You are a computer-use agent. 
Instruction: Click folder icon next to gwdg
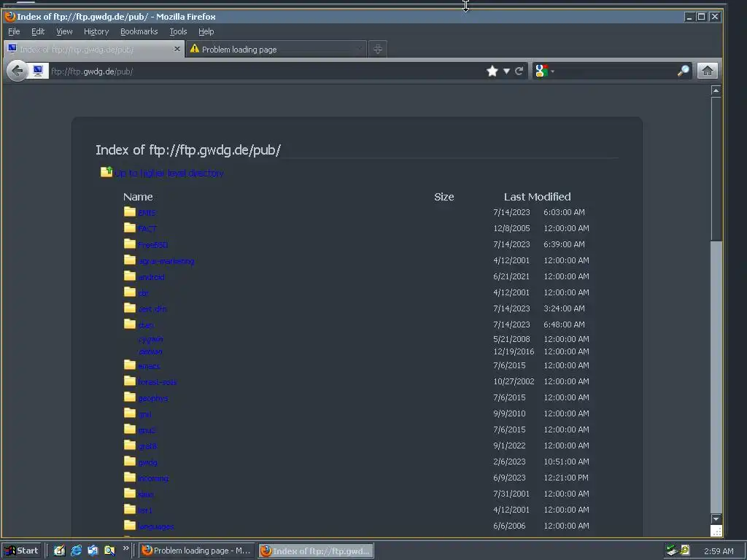click(x=130, y=461)
